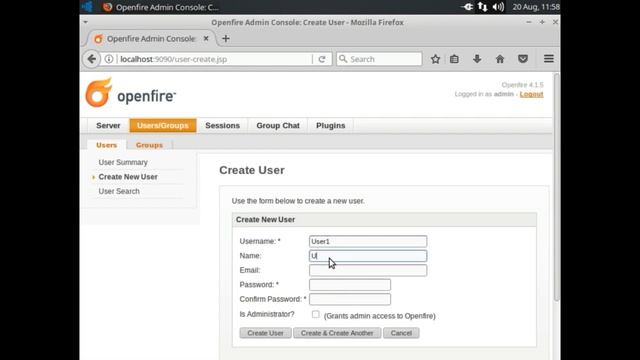The height and width of the screenshot is (360, 640).
Task: Switch to the Groups sub-tab
Action: pyautogui.click(x=149, y=145)
